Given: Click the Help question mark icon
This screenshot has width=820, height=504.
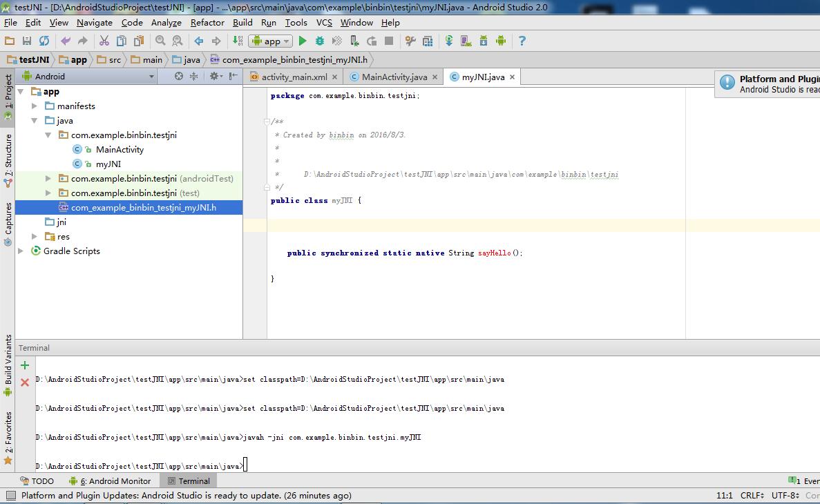Looking at the screenshot, I should tap(522, 41).
